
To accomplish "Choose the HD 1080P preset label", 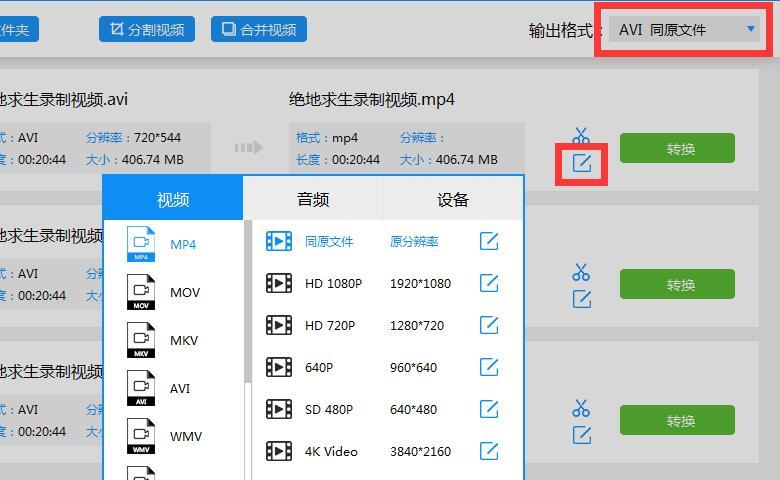I will (333, 284).
